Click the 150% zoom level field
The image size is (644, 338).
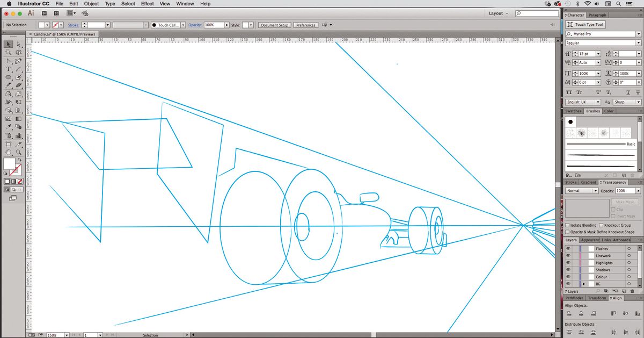coord(55,335)
